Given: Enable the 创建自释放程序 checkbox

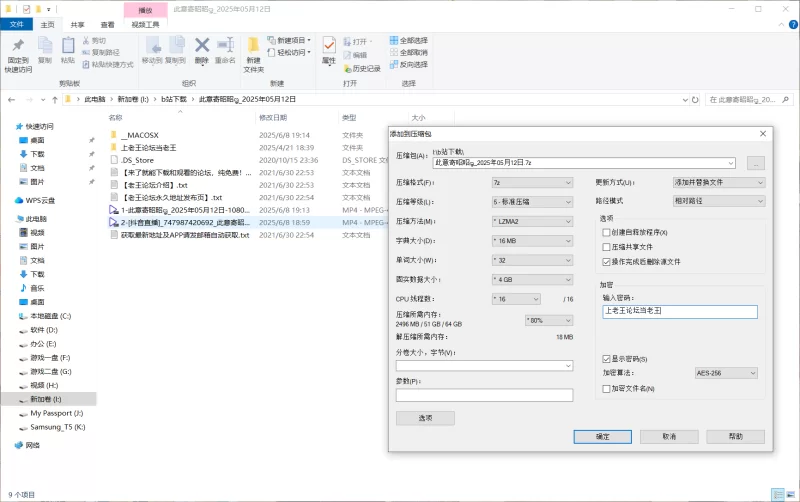Looking at the screenshot, I should point(607,232).
